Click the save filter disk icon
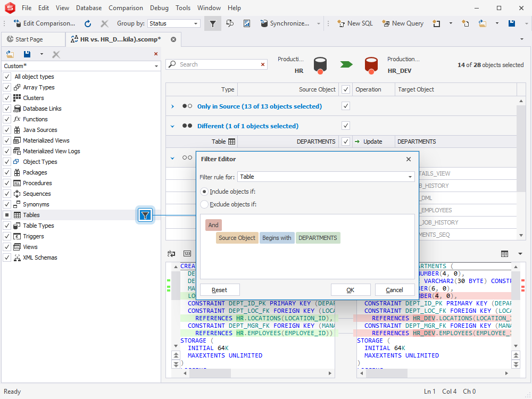 tap(27, 54)
